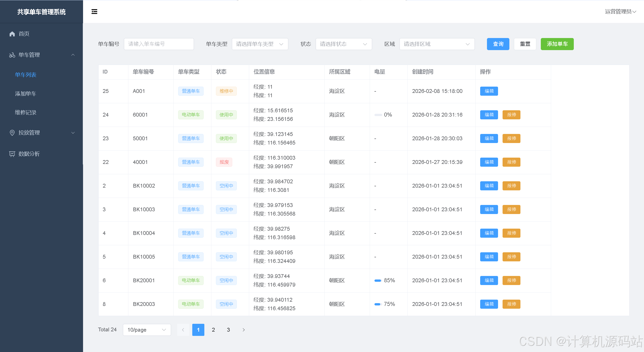Select 添加单车 sidebar menu item
Viewport: 644px width, 352px height.
tap(26, 94)
